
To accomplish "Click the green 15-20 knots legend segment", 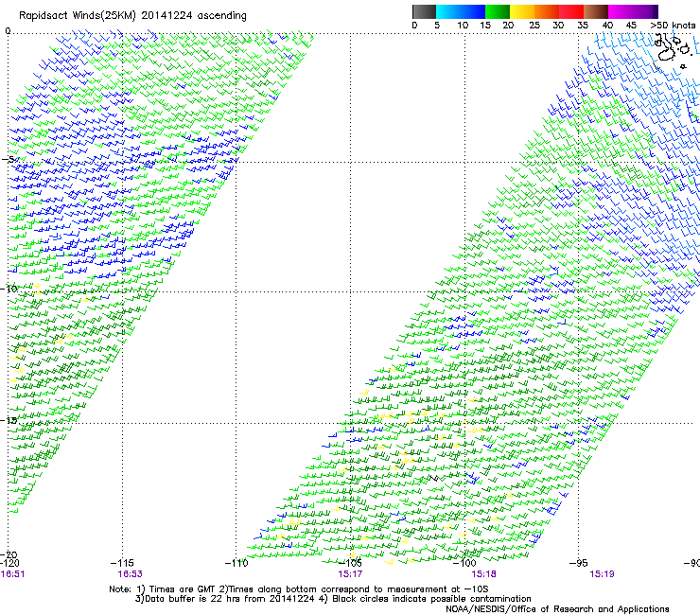I will pyautogui.click(x=498, y=11).
